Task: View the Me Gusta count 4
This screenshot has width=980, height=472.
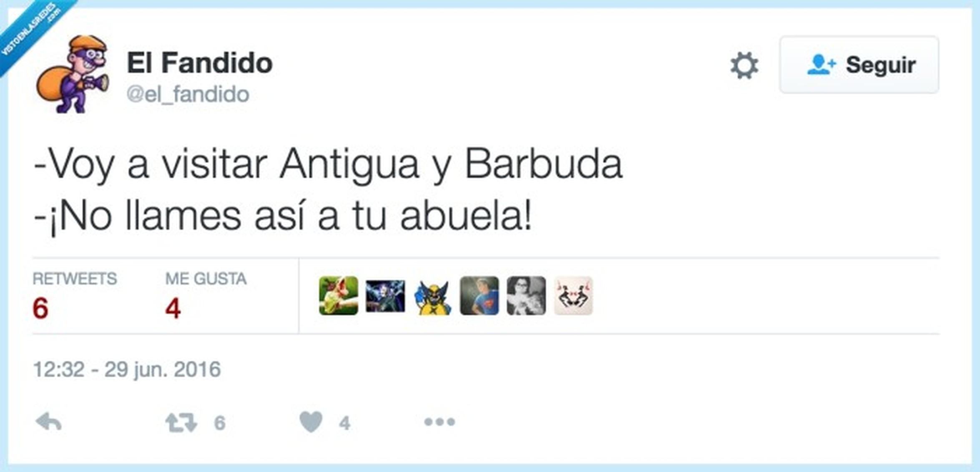Action: (x=173, y=308)
